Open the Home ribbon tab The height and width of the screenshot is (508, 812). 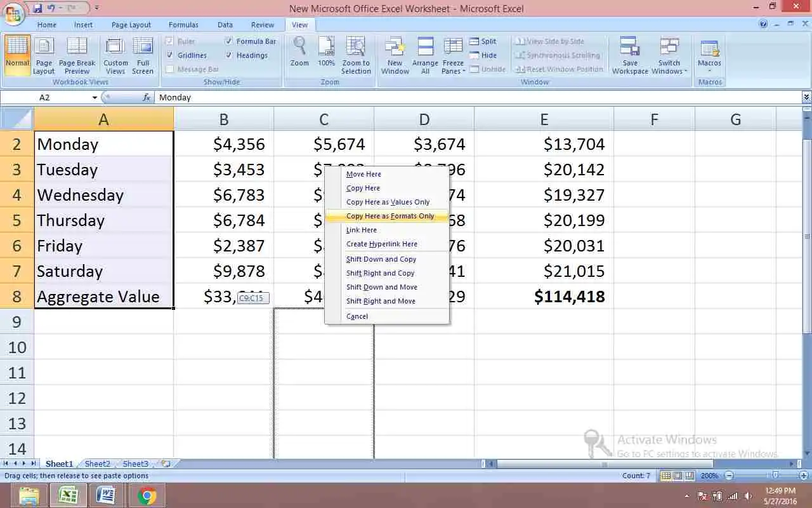[47, 25]
